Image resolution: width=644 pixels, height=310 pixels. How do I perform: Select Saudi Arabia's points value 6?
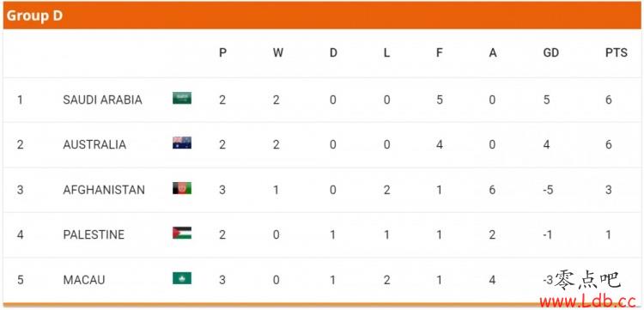pos(608,100)
